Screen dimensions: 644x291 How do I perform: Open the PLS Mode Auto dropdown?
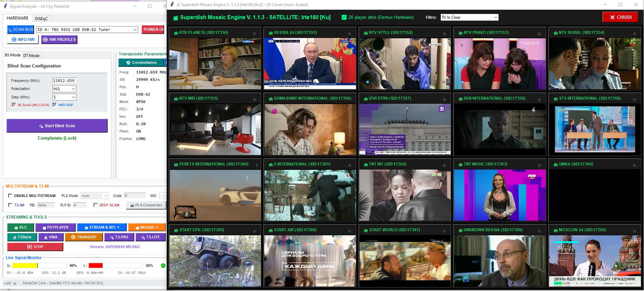[x=94, y=196]
